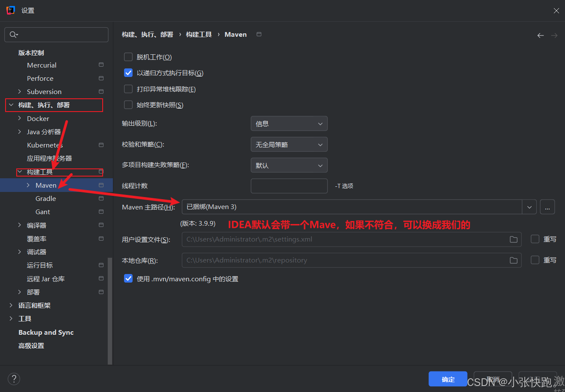Click the project-level icon in the 覆盖率 row

pyautogui.click(x=101, y=239)
